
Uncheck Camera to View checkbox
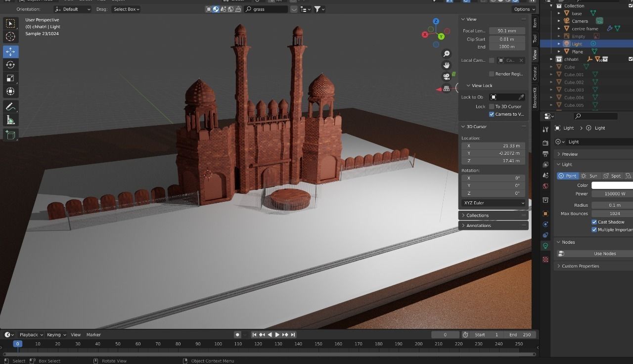tap(492, 114)
